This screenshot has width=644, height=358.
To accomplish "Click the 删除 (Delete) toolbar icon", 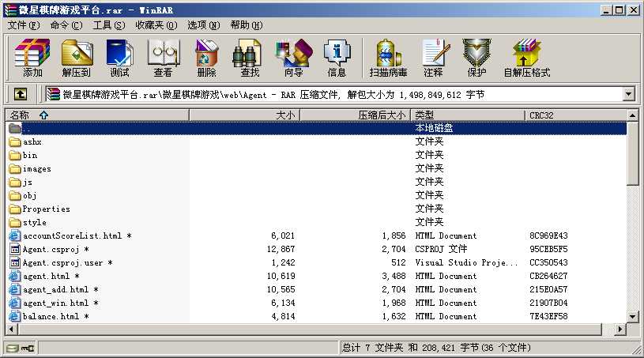I will (206, 58).
